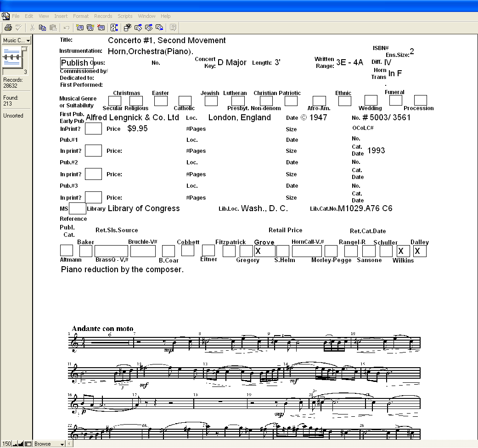Open the Browse mode dropdown
The image size is (478, 448).
click(x=49, y=444)
